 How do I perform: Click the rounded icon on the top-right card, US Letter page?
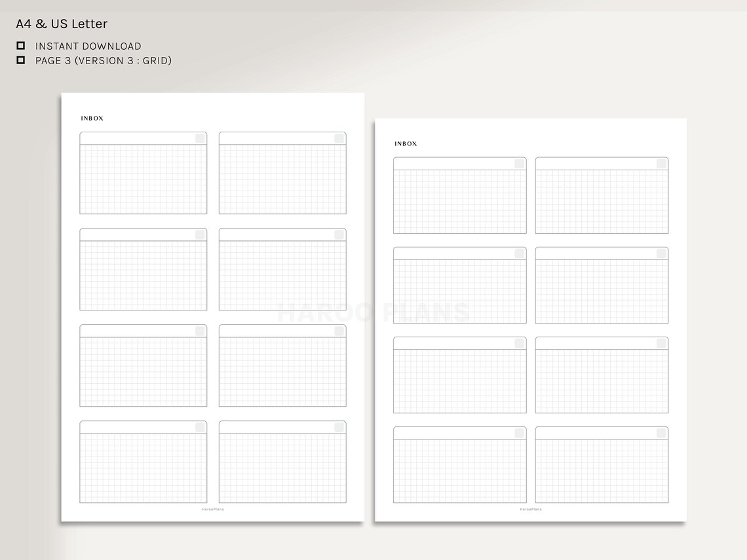pyautogui.click(x=660, y=162)
